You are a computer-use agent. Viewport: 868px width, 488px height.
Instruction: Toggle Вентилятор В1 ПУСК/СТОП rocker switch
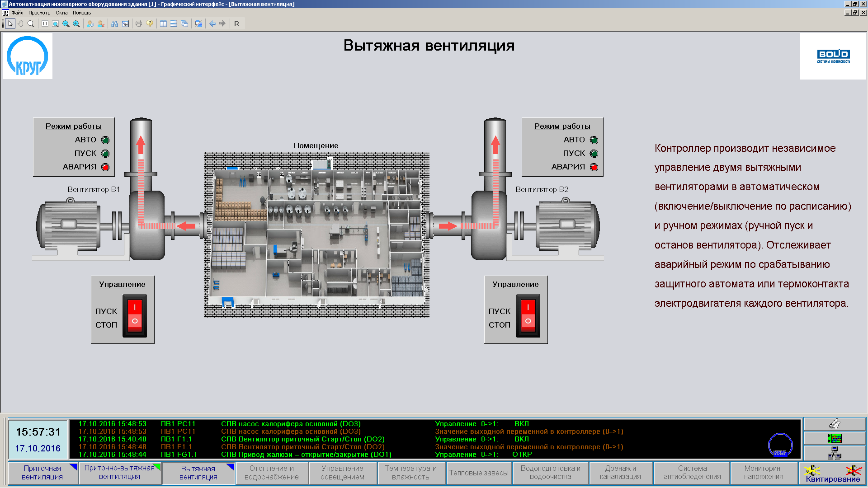coord(135,315)
